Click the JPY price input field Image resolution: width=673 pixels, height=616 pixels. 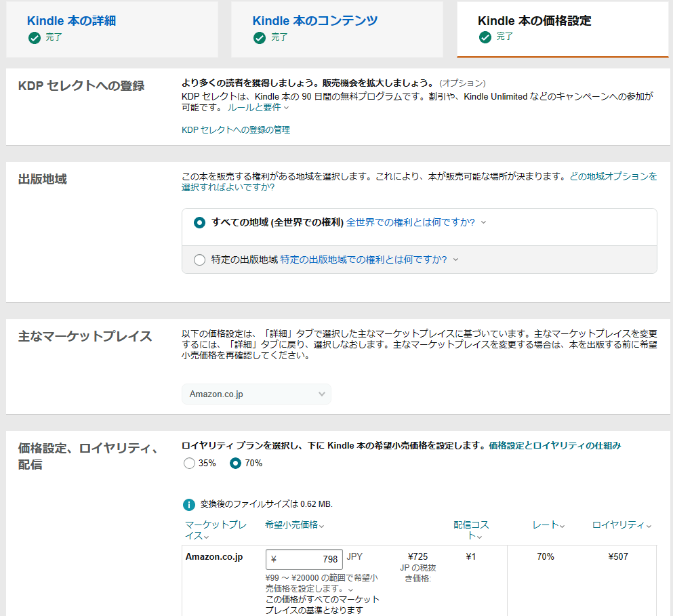click(x=304, y=559)
